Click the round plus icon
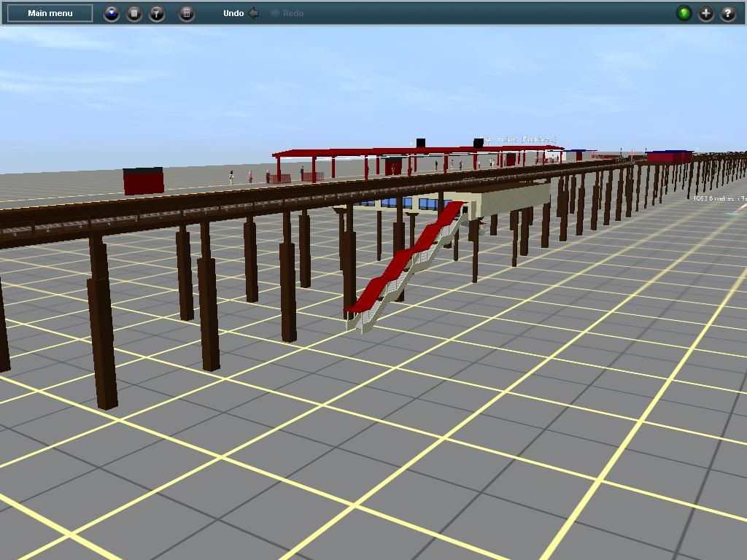Screen dimensions: 747x560 [706, 13]
